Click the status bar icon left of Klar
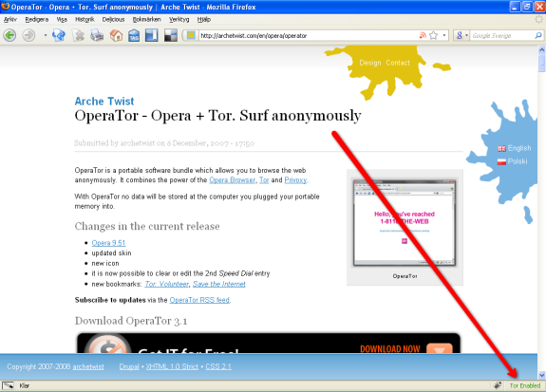This screenshot has width=546, height=392. tap(8, 385)
